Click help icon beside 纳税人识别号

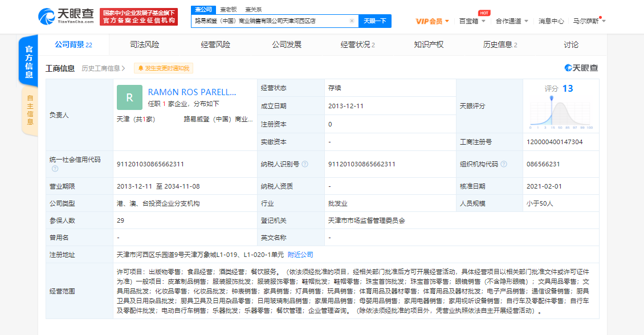(305, 164)
